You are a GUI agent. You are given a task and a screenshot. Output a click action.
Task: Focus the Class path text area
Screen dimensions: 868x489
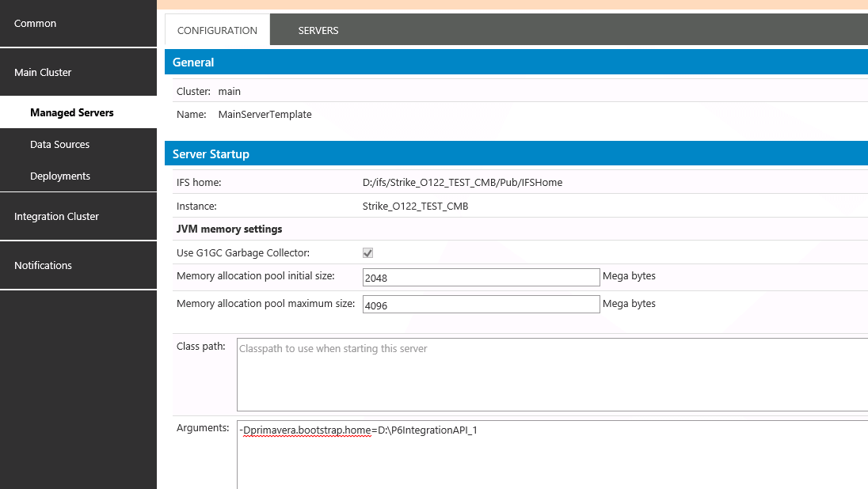click(x=552, y=375)
